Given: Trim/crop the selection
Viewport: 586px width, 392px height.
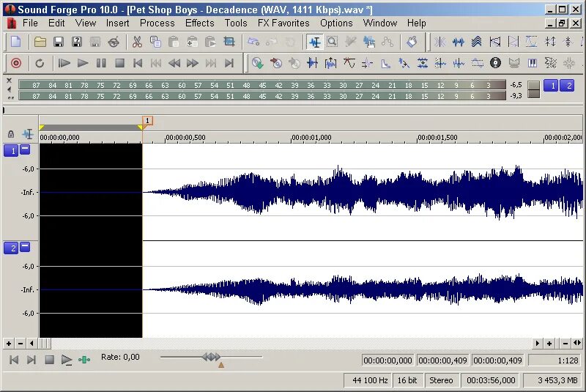Looking at the screenshot, I should 229,42.
